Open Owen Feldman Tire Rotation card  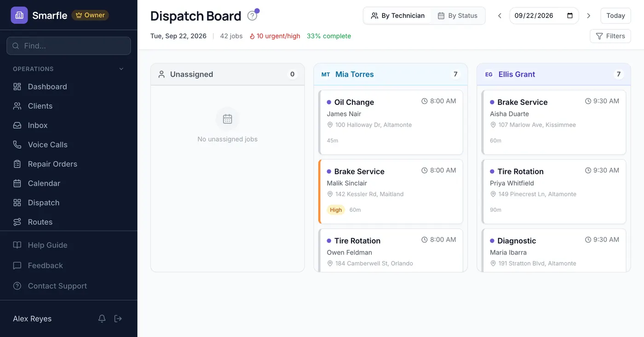[391, 250]
